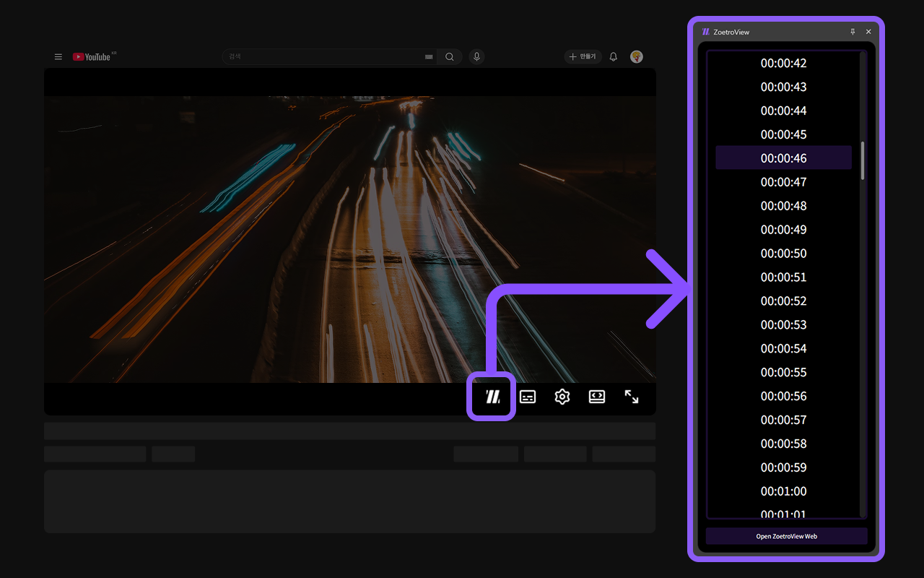This screenshot has height=578, width=924.
Task: Open playback settings via the gear icon
Action: 562,397
